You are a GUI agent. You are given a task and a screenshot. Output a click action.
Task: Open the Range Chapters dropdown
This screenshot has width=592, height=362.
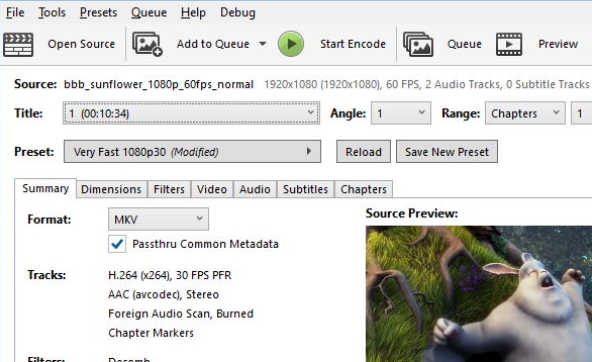pyautogui.click(x=525, y=113)
